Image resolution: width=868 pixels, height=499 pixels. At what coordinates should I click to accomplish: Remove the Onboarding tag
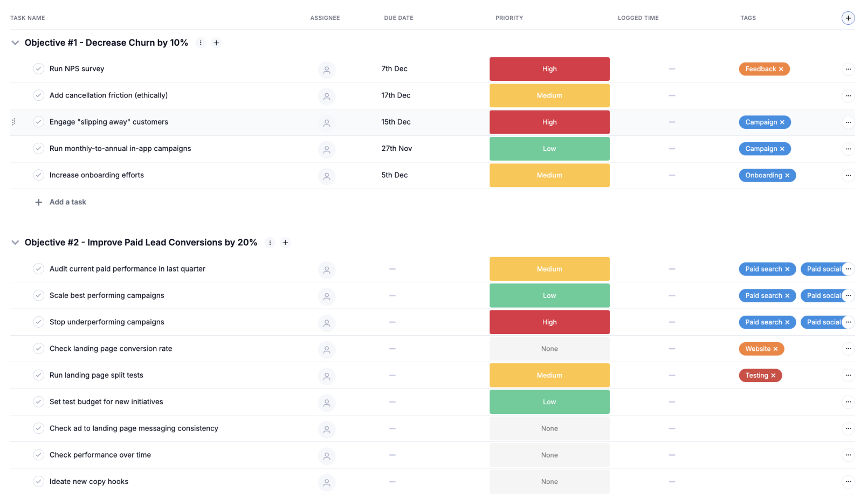pyautogui.click(x=787, y=175)
